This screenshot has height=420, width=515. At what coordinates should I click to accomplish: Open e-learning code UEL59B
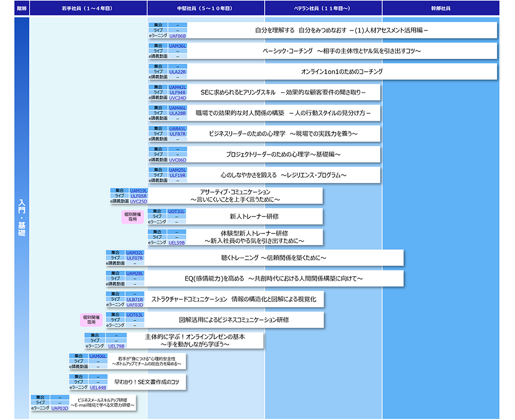177,242
